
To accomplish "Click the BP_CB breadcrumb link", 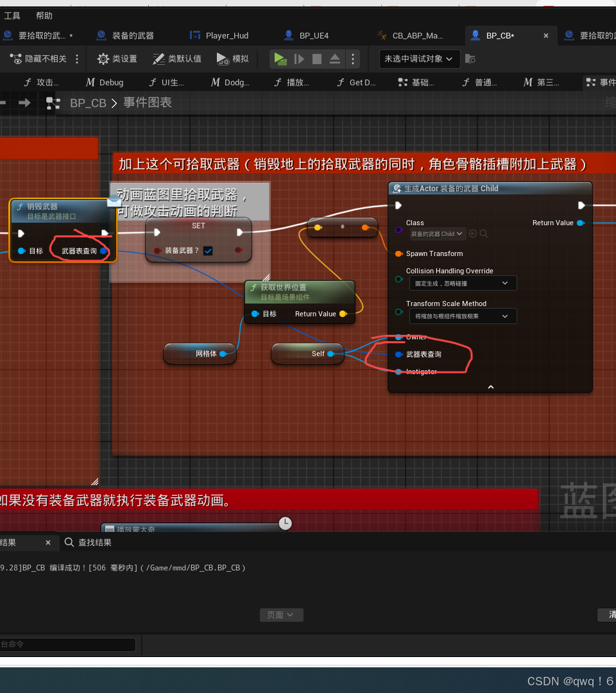I will pyautogui.click(x=88, y=103).
